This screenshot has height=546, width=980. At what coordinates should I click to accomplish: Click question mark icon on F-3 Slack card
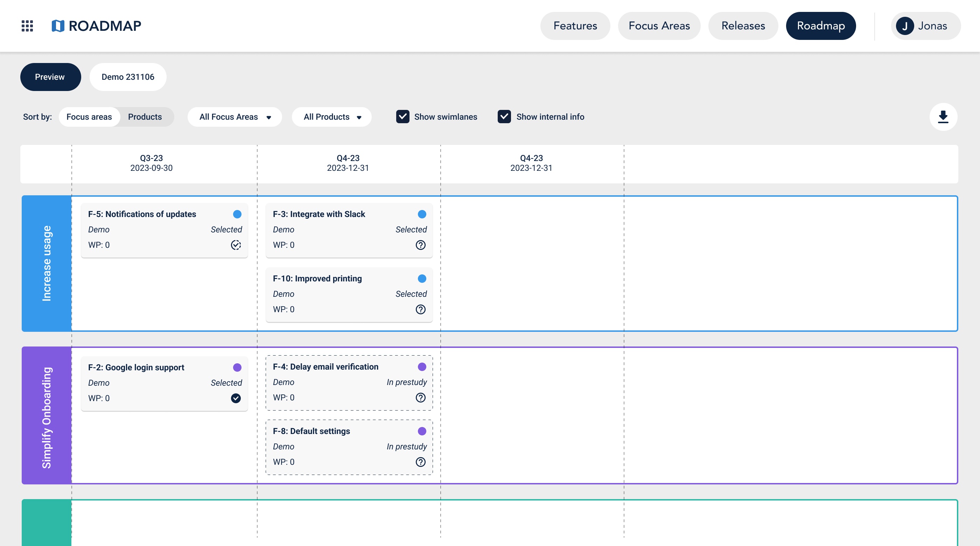click(420, 245)
